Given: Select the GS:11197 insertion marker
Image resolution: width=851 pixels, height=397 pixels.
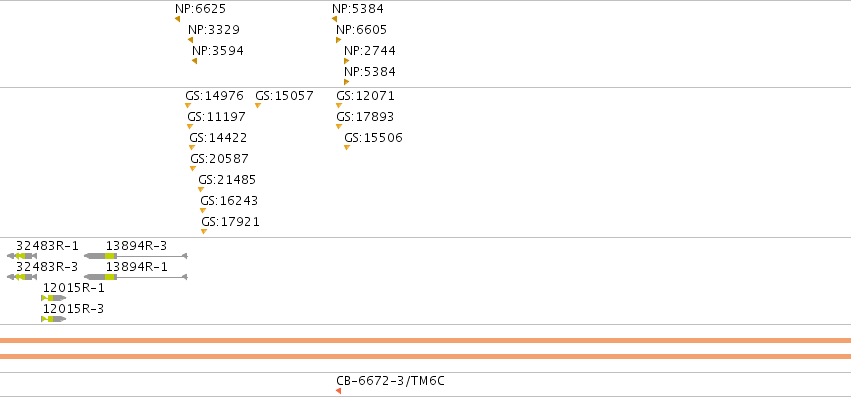Looking at the screenshot, I should [190, 127].
